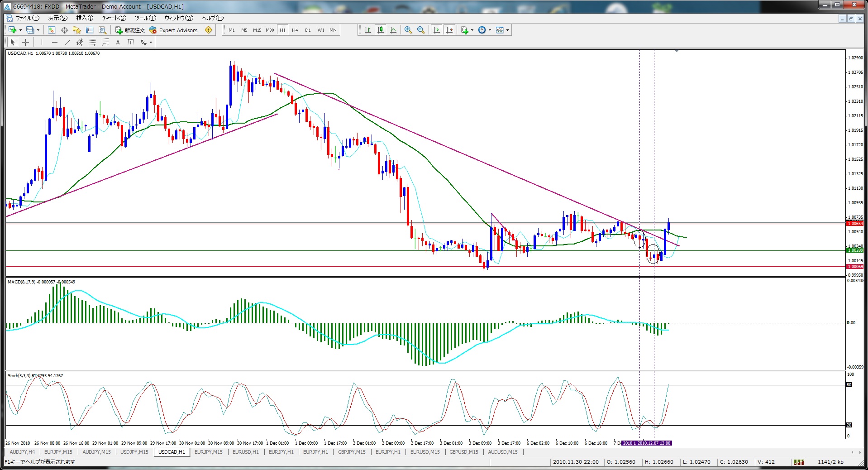Select the Crosshair tool
This screenshot has width=868, height=470.
click(26, 43)
